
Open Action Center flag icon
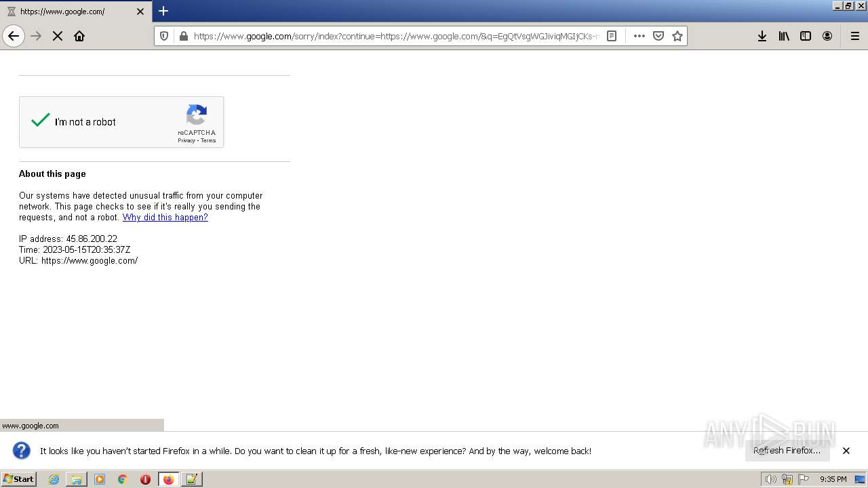click(x=804, y=479)
